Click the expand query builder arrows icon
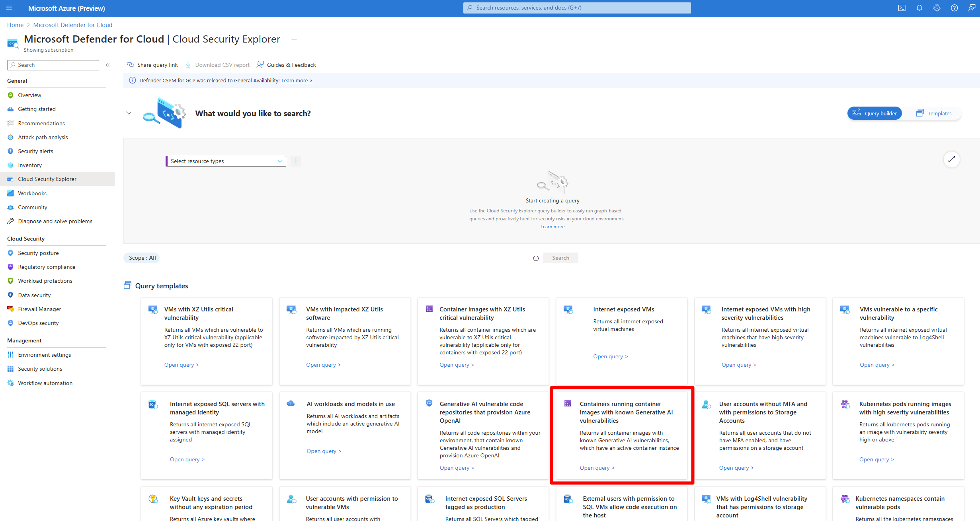Image resolution: width=980 pixels, height=521 pixels. point(951,159)
